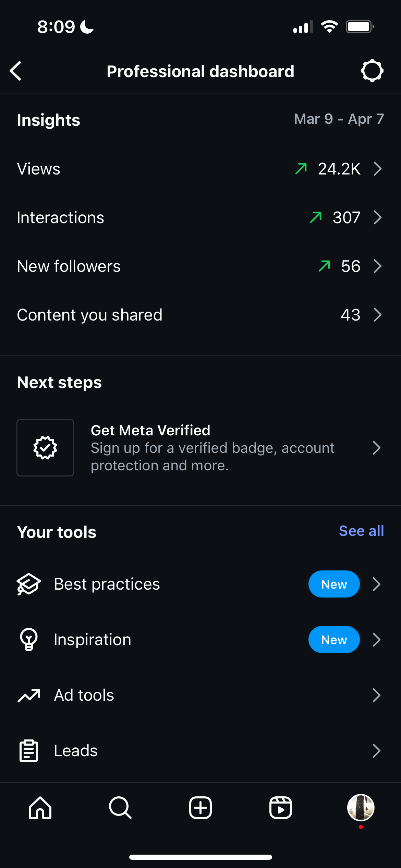Open profile picture thumbnail tab
This screenshot has height=868, width=401.
tap(361, 808)
